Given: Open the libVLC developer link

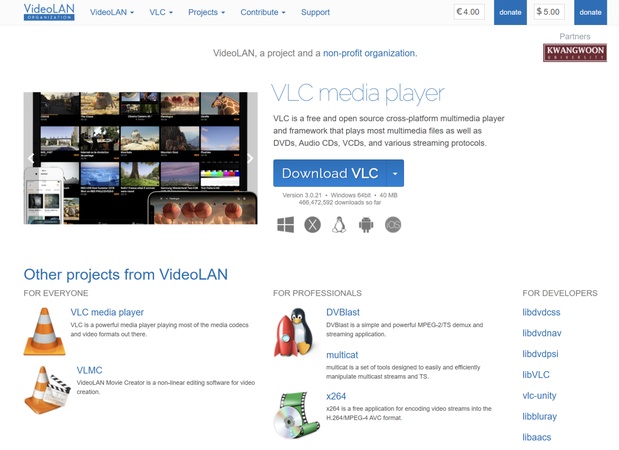Looking at the screenshot, I should pos(536,375).
